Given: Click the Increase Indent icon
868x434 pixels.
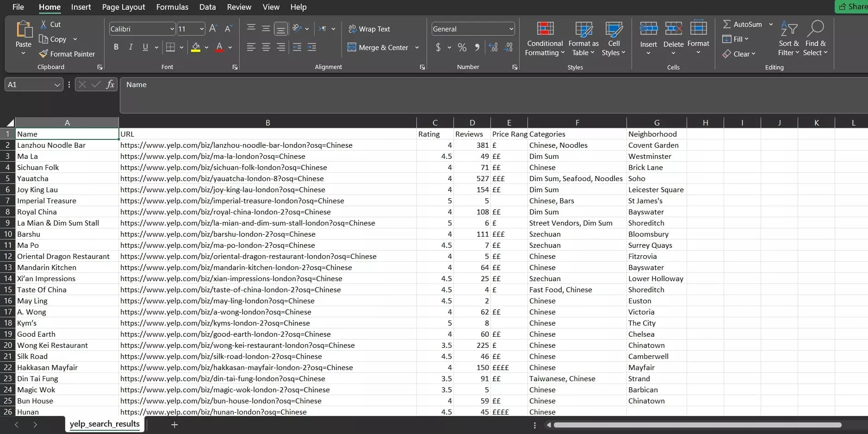Looking at the screenshot, I should coord(312,47).
